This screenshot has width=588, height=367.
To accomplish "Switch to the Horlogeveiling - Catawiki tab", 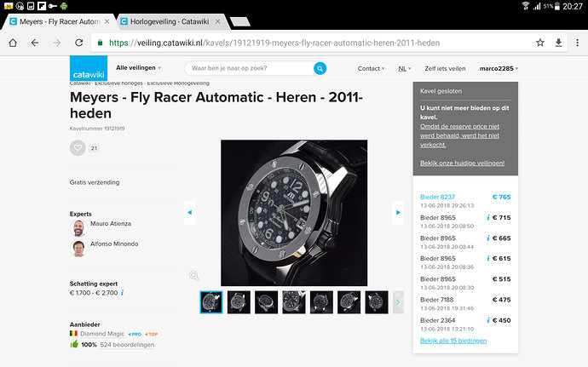I will pyautogui.click(x=170, y=22).
